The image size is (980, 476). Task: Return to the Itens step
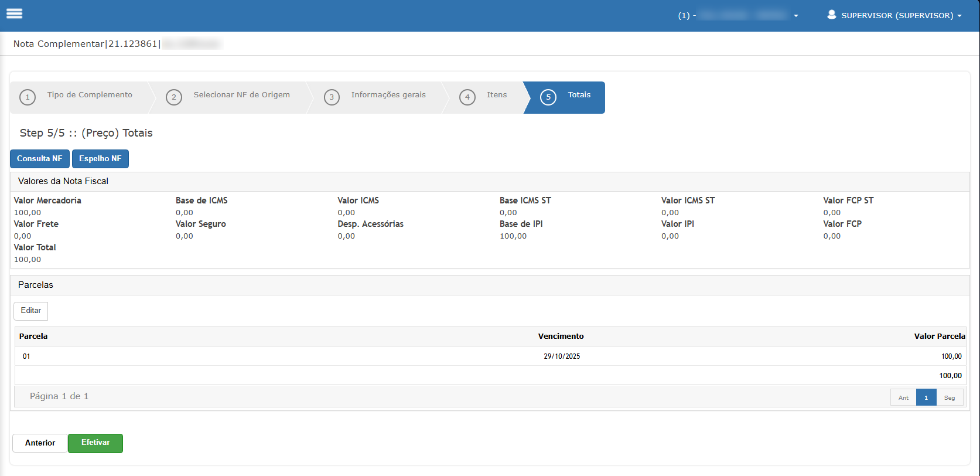coord(497,95)
